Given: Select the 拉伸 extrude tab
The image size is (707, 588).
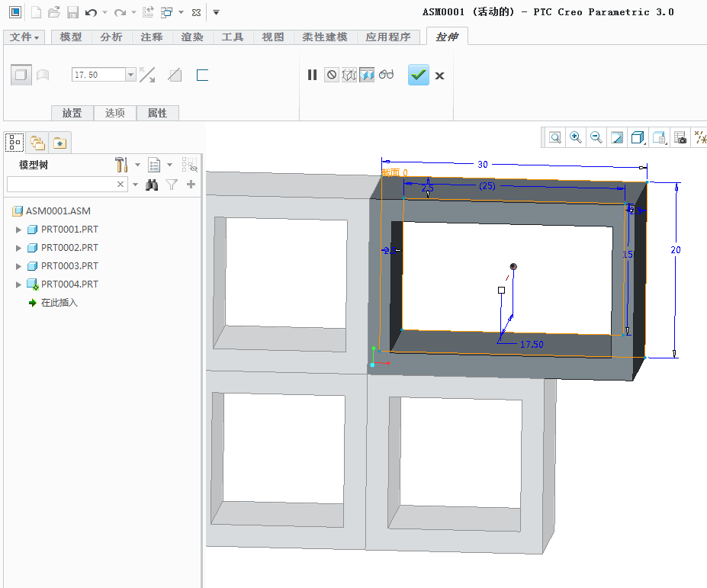Looking at the screenshot, I should tap(447, 37).
